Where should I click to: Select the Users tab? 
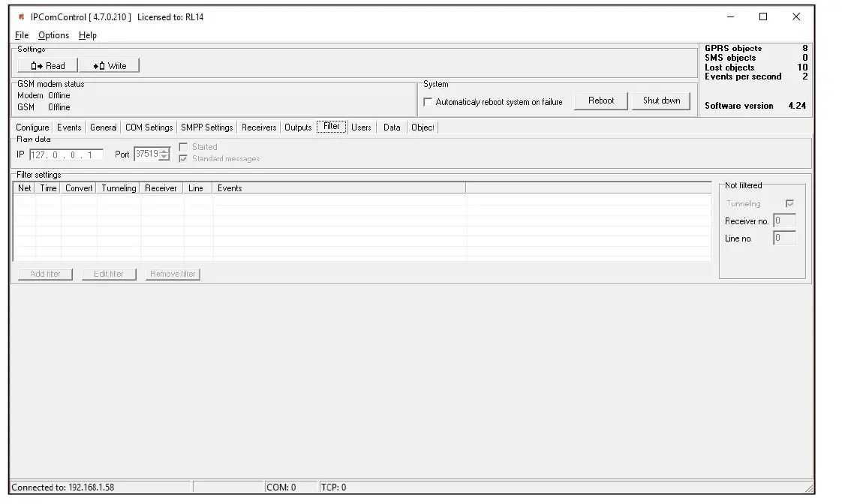point(361,127)
